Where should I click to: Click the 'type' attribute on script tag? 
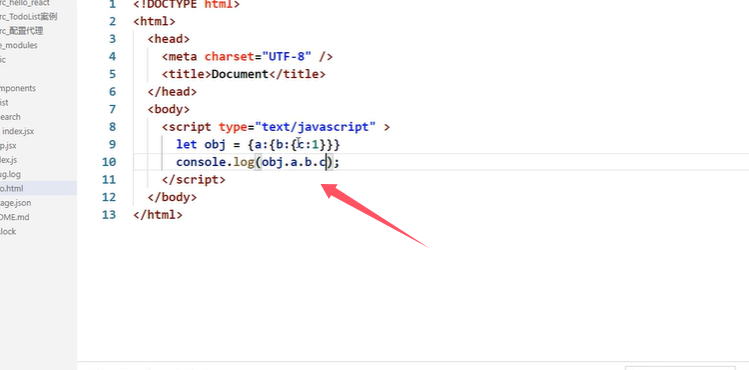pyautogui.click(x=233, y=127)
